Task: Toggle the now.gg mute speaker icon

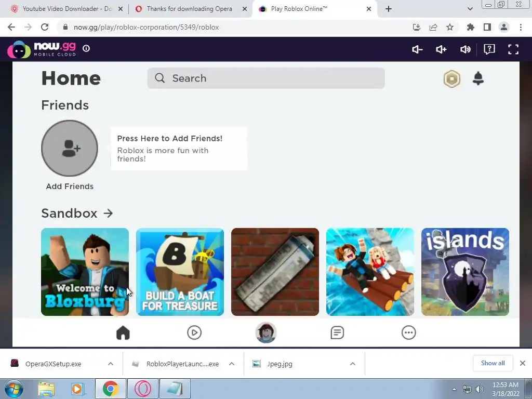Action: coord(465,49)
